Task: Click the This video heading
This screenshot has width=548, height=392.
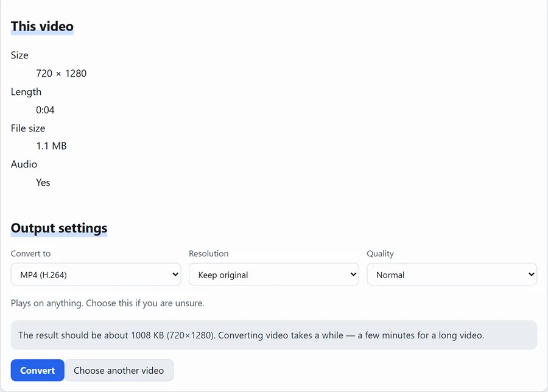Action: (x=42, y=27)
